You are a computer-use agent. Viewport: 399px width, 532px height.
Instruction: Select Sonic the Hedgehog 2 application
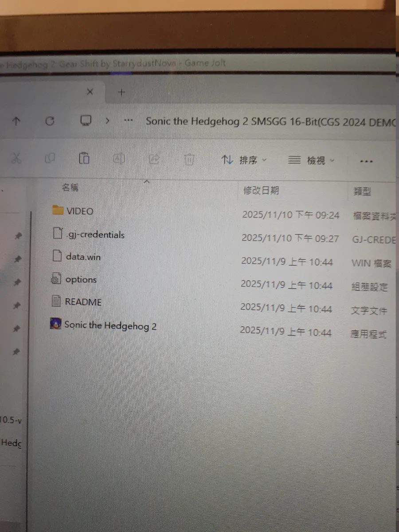(110, 325)
